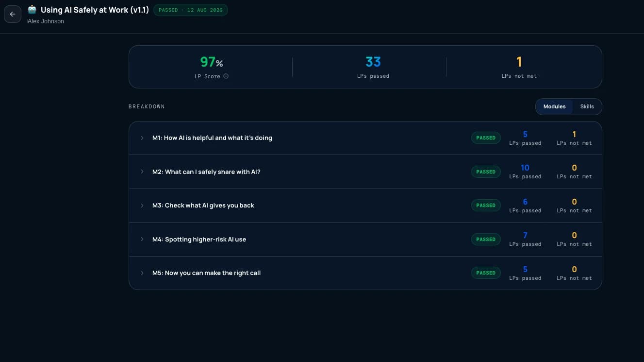Viewport: 644px width, 362px height.
Task: Expand M2: What can I safely share chevron
Action: tap(142, 172)
